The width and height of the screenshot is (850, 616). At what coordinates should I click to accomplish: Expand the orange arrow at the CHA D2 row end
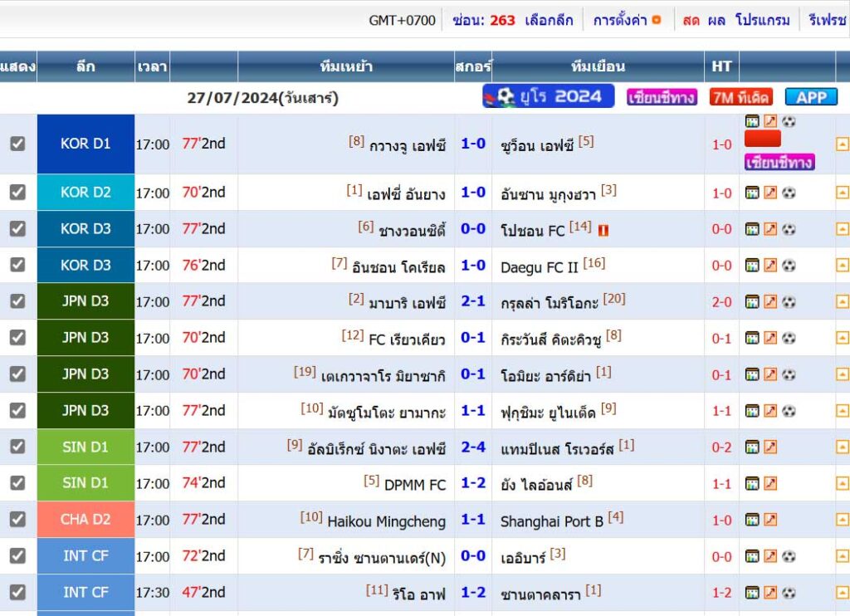(842, 520)
